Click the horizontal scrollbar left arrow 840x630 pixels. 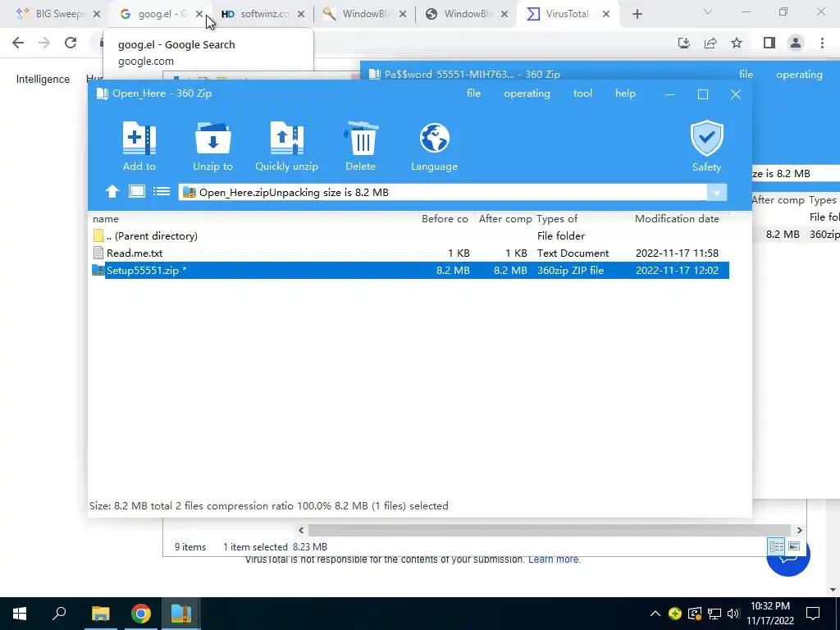[301, 531]
